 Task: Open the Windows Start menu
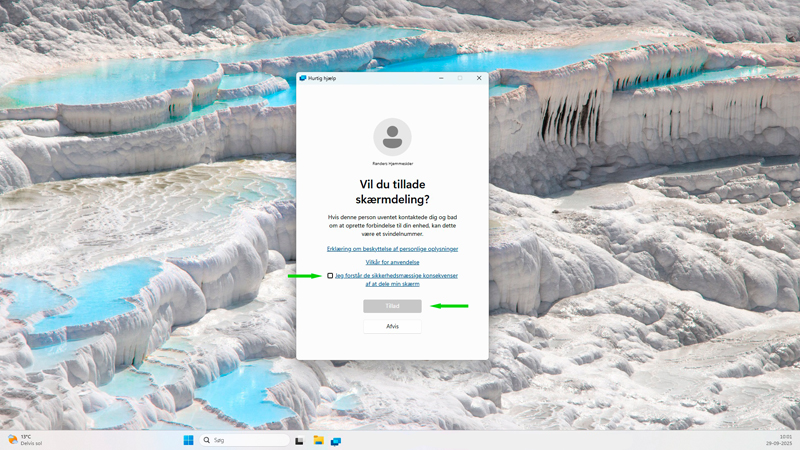pyautogui.click(x=188, y=440)
